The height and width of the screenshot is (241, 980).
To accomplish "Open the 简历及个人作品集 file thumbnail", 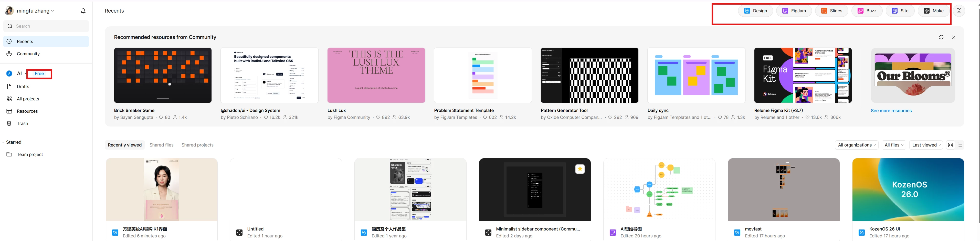I will pos(410,190).
